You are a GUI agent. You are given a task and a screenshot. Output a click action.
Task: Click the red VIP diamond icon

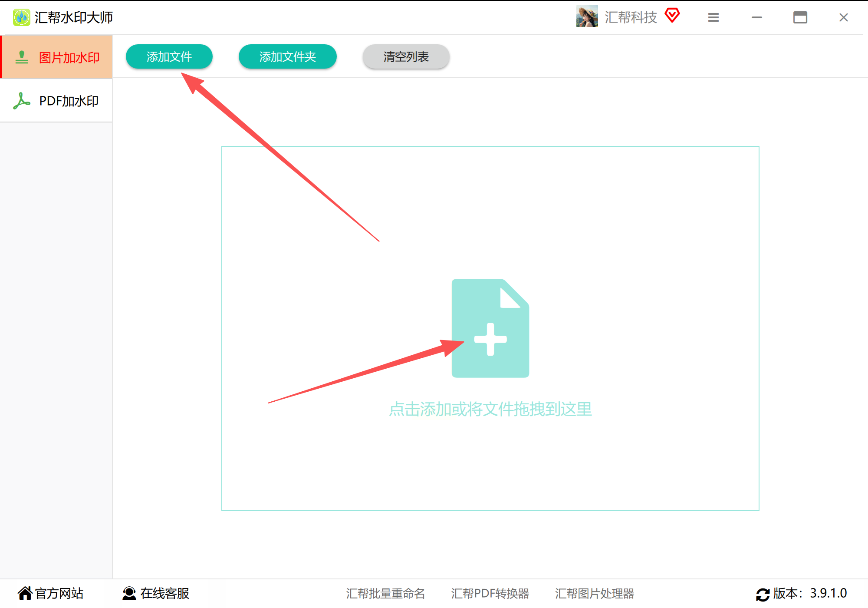coord(672,16)
